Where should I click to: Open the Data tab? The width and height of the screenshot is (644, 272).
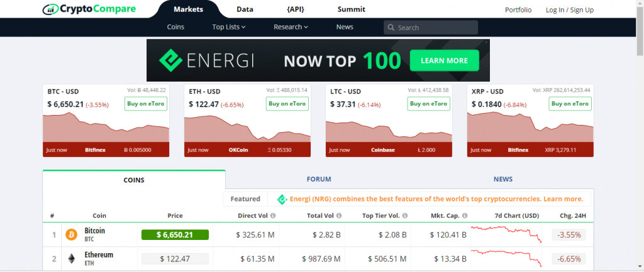pos(245,9)
